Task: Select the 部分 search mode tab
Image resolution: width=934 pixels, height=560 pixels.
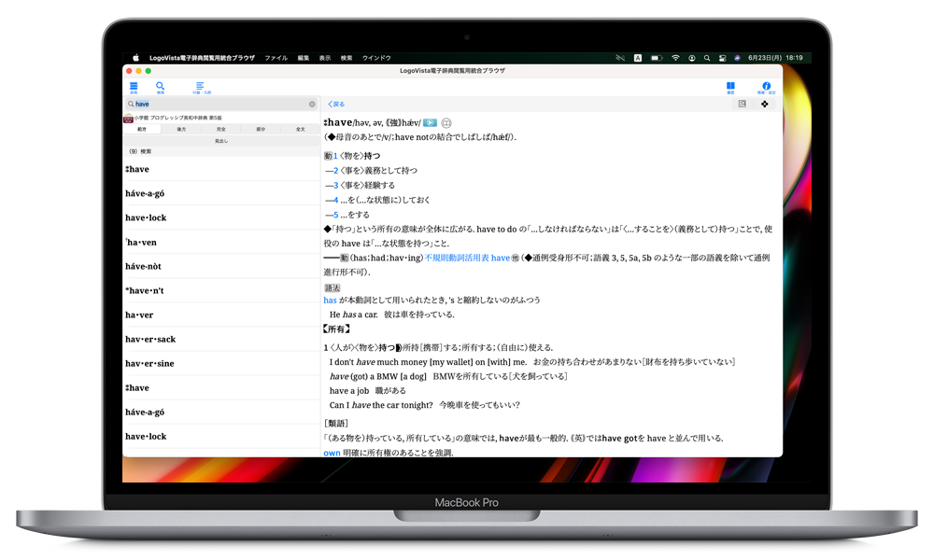Action: [261, 129]
